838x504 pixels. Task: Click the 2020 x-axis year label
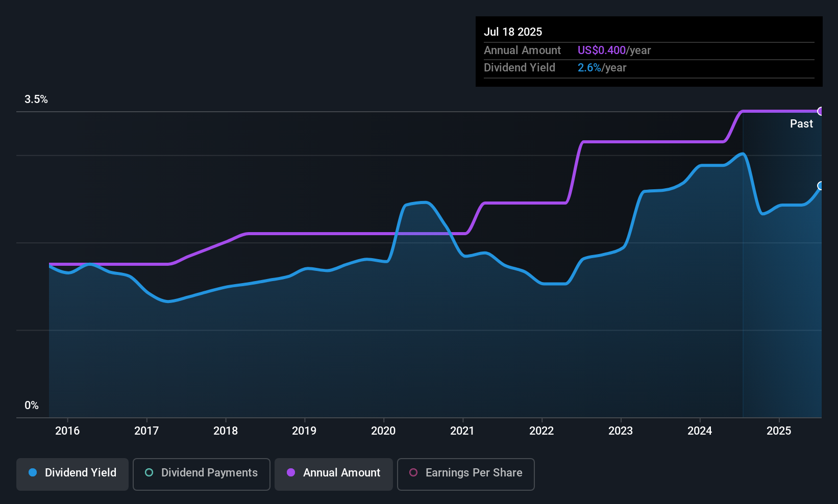tap(383, 431)
